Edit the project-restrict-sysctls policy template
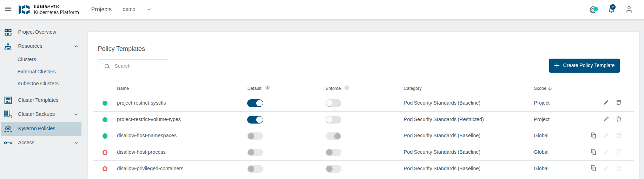The height and width of the screenshot is (179, 644). [x=606, y=102]
